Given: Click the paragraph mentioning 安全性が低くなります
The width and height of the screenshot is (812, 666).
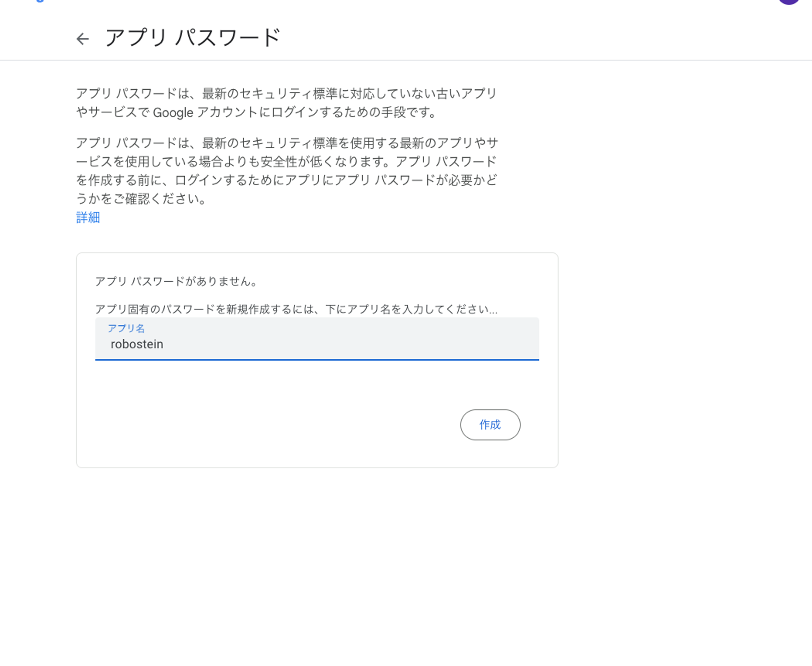Looking at the screenshot, I should point(287,171).
